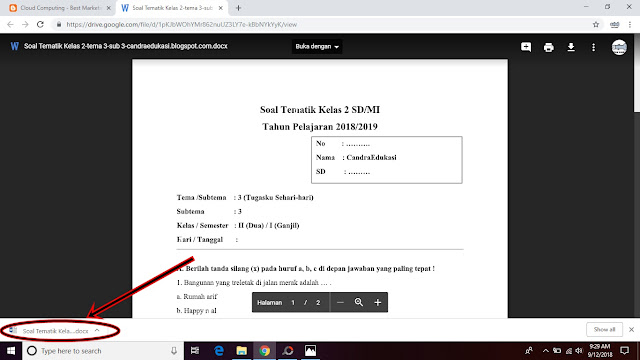Image resolution: width=640 pixels, height=360 pixels.
Task: Switch to Cloud Computing tab
Action: [x=60, y=8]
